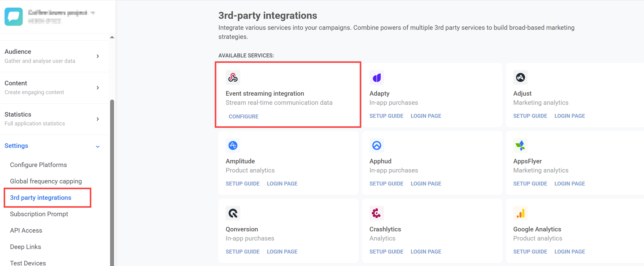Open API Access settings
The height and width of the screenshot is (266, 644).
pyautogui.click(x=26, y=230)
